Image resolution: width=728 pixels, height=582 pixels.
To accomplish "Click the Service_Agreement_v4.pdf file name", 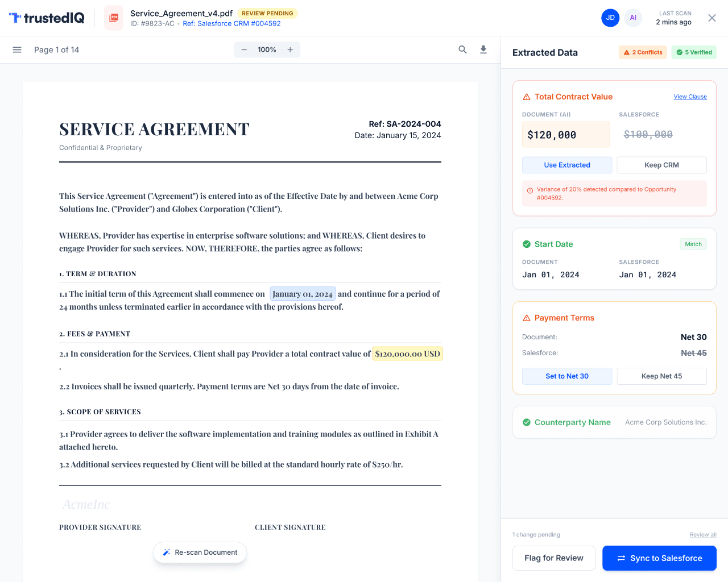I will (181, 13).
